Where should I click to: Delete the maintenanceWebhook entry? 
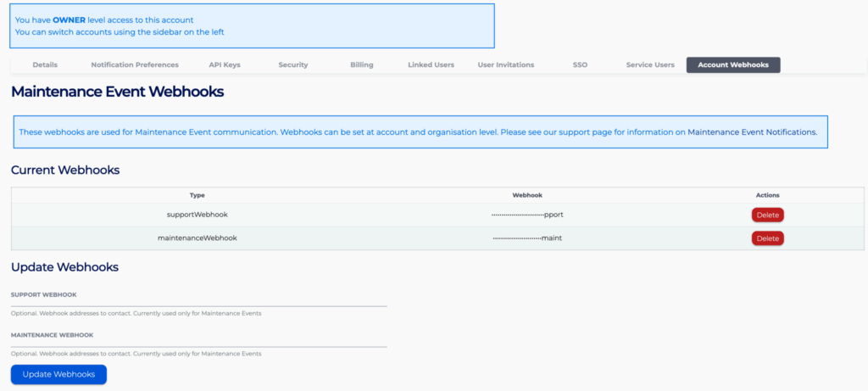coord(767,238)
